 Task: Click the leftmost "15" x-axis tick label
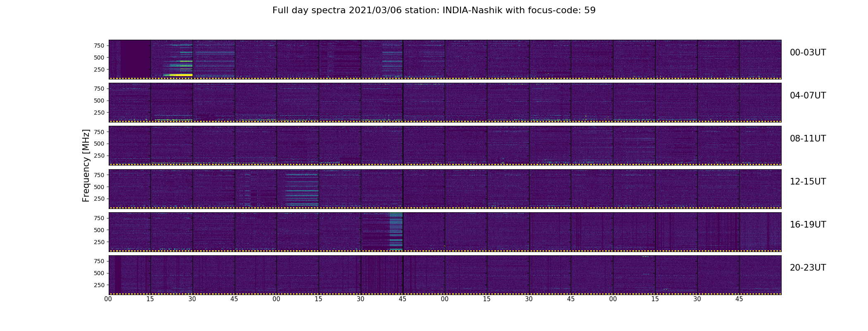click(150, 299)
